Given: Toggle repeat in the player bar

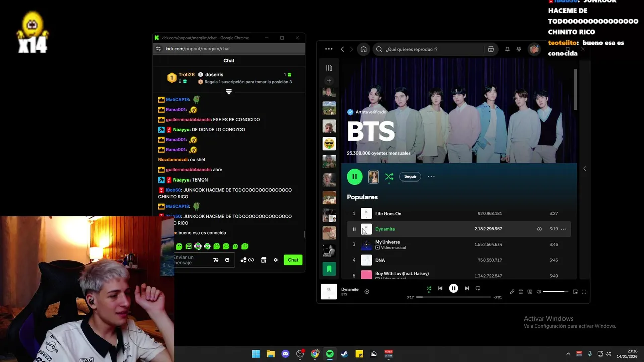Looking at the screenshot, I should coord(478,288).
